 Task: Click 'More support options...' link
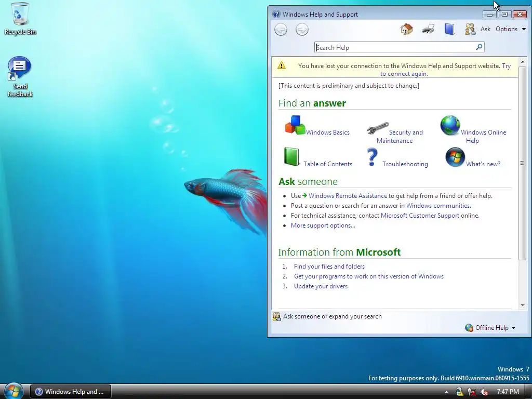coord(323,225)
